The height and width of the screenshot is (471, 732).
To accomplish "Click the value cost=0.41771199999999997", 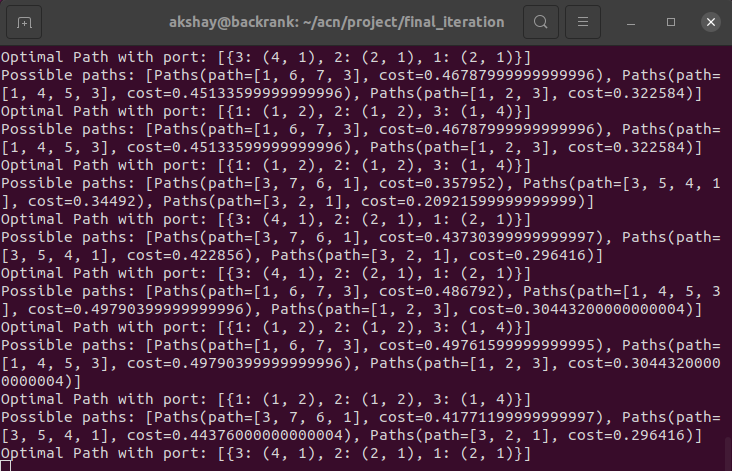I will [x=487, y=417].
